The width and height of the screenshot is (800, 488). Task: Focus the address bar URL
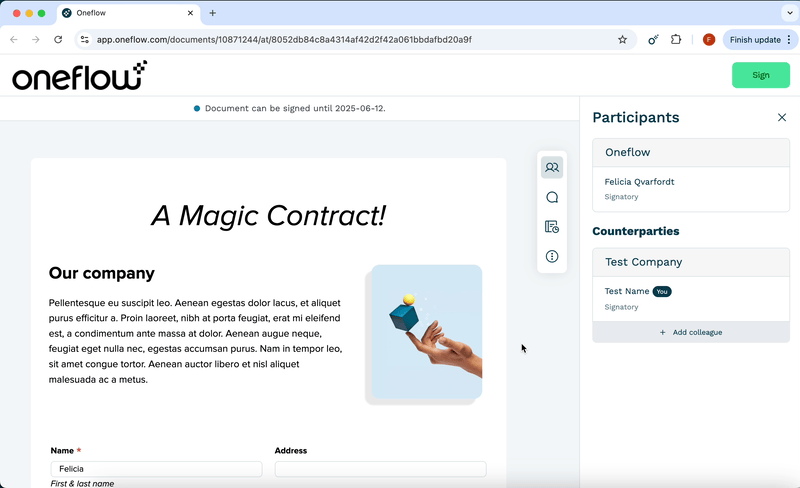point(284,39)
